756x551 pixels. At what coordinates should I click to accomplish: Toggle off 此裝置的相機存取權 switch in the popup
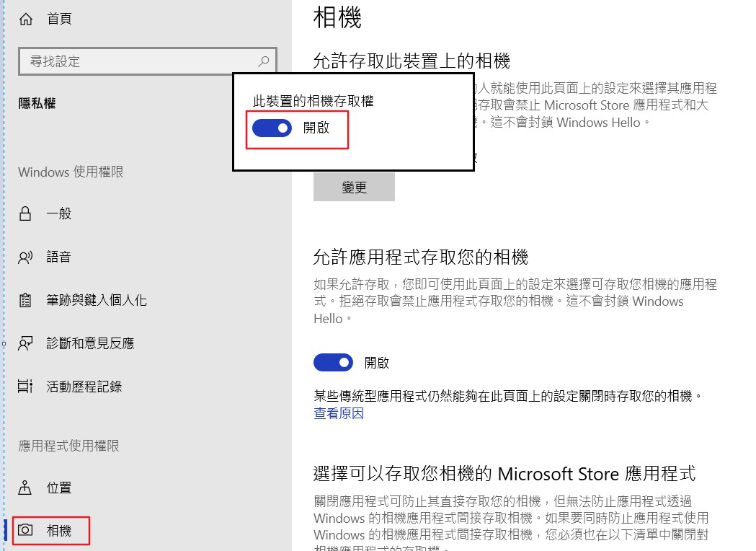coord(272,128)
